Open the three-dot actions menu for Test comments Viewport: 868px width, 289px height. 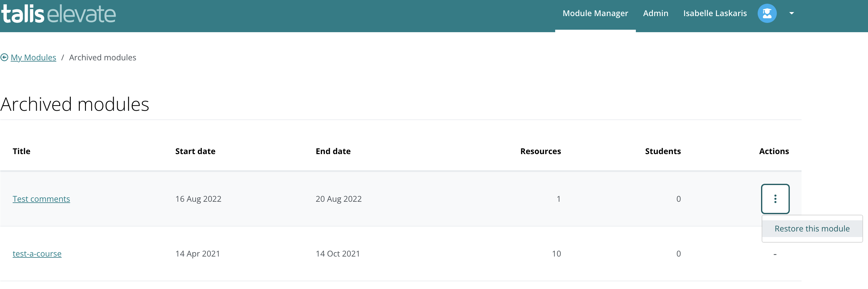pyautogui.click(x=775, y=199)
